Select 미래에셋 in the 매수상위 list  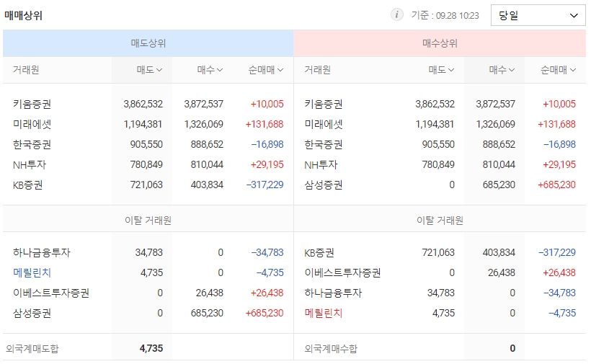(x=324, y=125)
